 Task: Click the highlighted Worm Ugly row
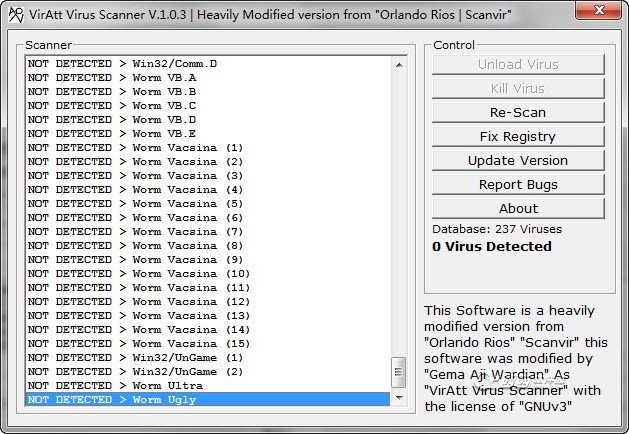pyautogui.click(x=208, y=400)
